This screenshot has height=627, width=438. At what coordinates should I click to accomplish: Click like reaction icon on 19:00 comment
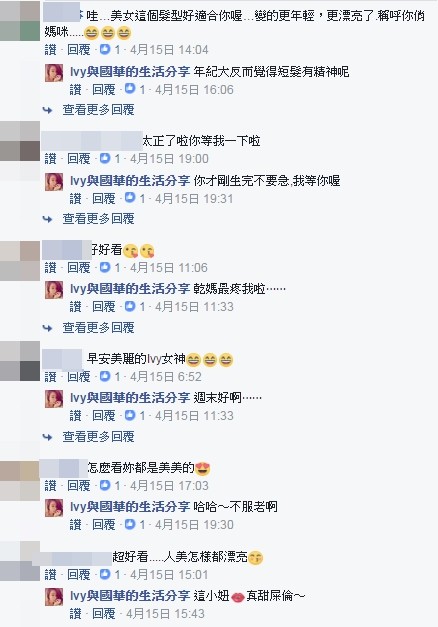pos(105,158)
